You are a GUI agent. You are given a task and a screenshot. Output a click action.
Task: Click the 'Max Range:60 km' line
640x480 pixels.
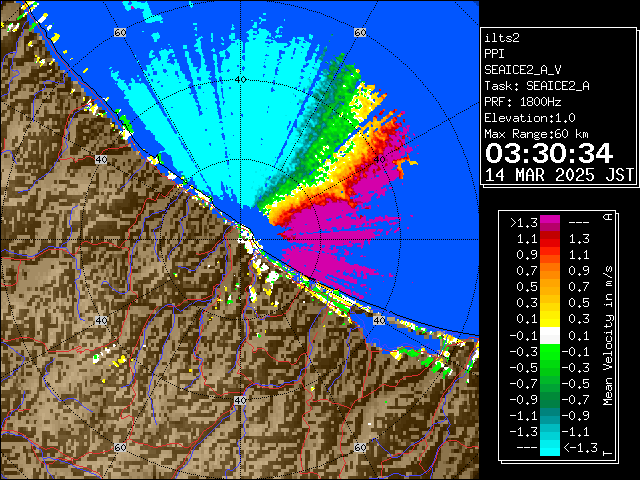(536, 134)
